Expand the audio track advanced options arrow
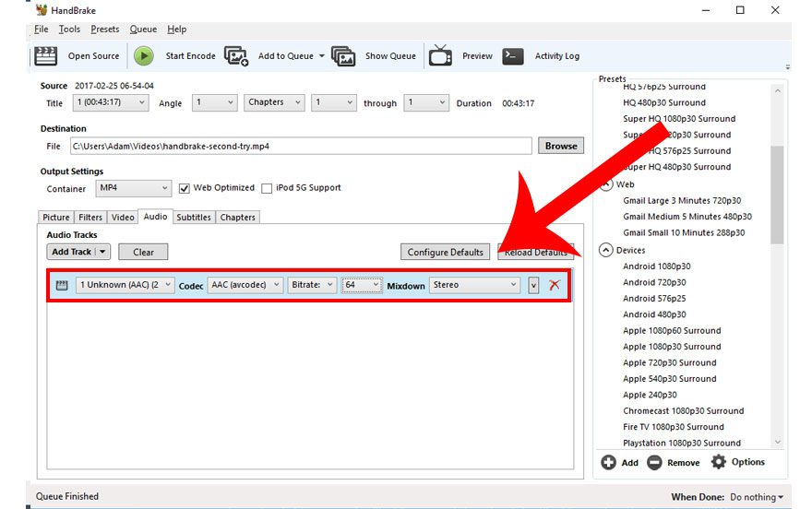 [533, 286]
